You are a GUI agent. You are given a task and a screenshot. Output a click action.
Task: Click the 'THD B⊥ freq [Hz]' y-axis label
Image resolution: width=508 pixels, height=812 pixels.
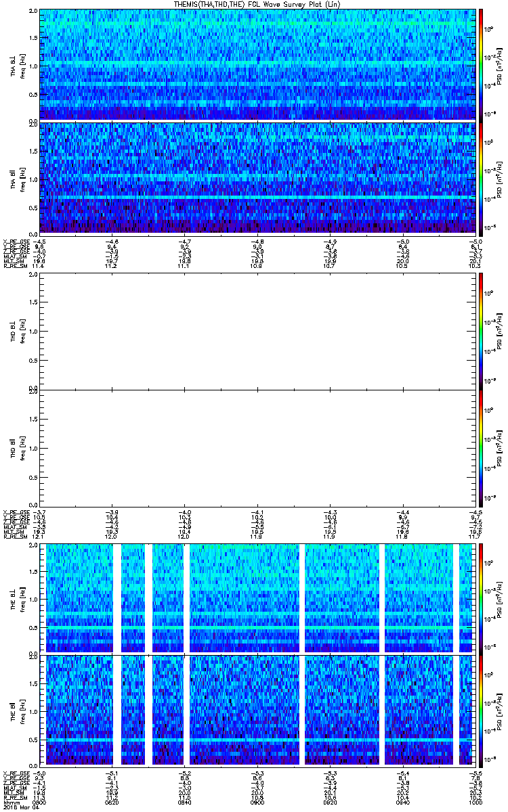pyautogui.click(x=18, y=332)
